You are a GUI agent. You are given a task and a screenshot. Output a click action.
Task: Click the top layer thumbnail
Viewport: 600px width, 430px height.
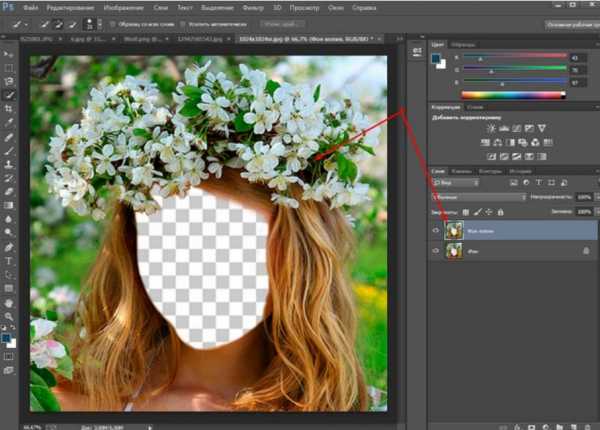tap(452, 230)
